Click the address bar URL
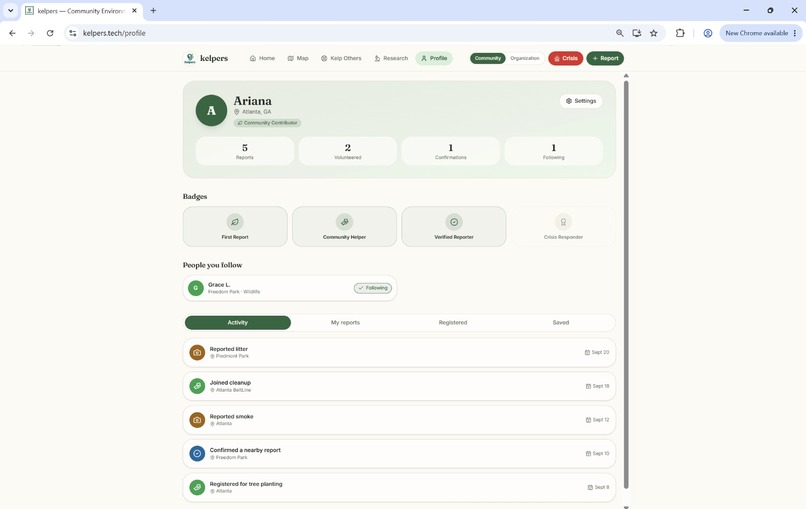The height and width of the screenshot is (509, 806). coord(114,33)
